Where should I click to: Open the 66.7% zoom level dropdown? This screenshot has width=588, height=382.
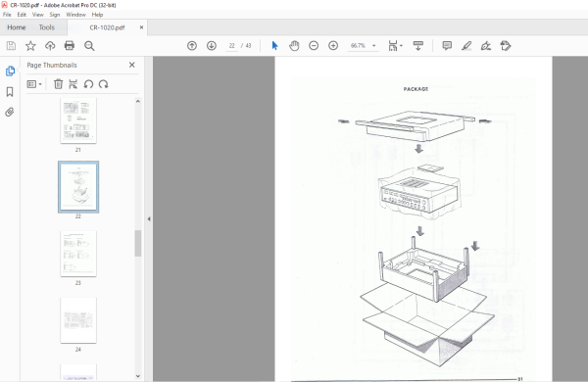click(x=363, y=46)
